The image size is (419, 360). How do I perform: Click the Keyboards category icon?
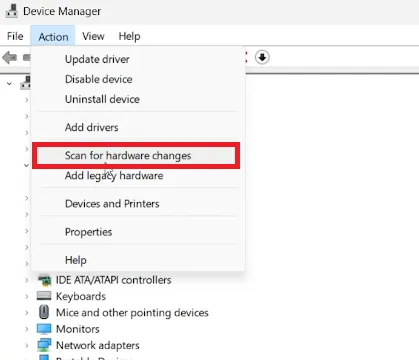pyautogui.click(x=44, y=296)
